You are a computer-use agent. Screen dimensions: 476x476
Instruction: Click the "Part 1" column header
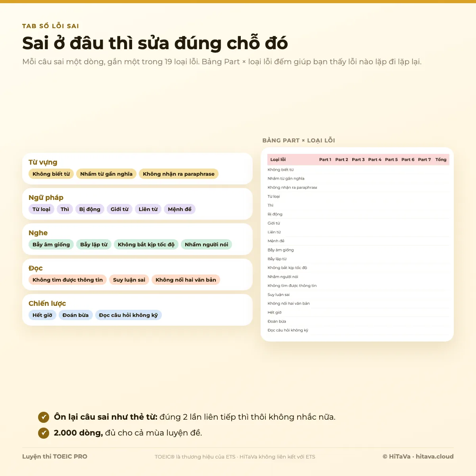(325, 159)
